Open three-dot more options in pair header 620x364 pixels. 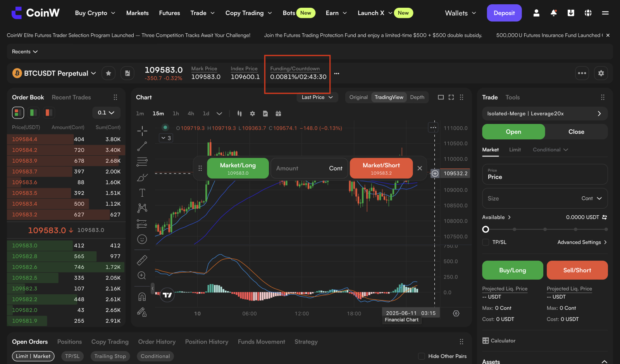(582, 73)
